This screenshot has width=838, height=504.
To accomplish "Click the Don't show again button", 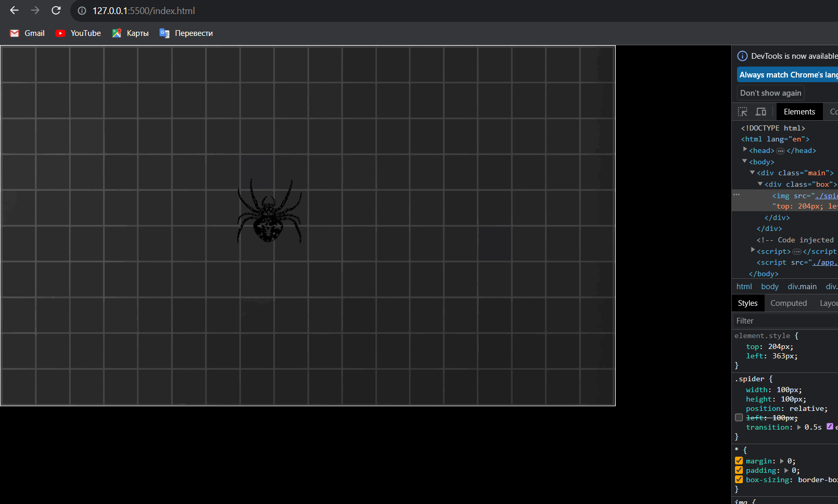I will click(771, 93).
